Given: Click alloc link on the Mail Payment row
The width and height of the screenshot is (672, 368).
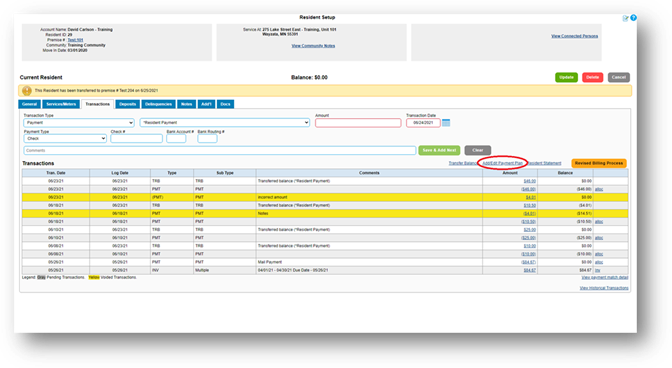Looking at the screenshot, I should 599,262.
